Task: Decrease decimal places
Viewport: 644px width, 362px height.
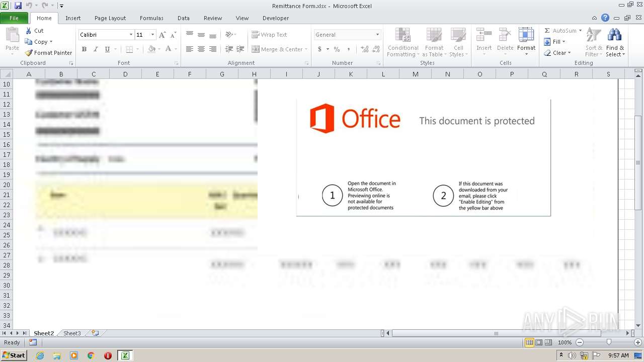Action: coord(376,49)
